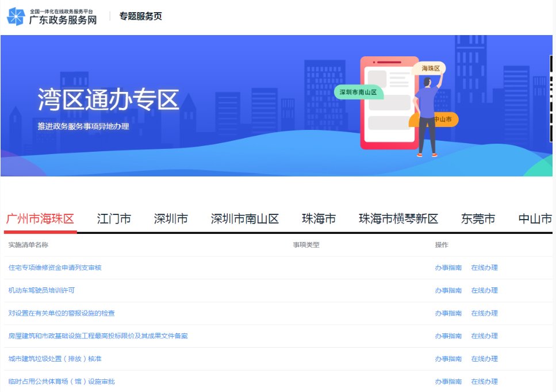
Task: Click 在线办理 for 最高投标限价 row
Action: (x=484, y=336)
